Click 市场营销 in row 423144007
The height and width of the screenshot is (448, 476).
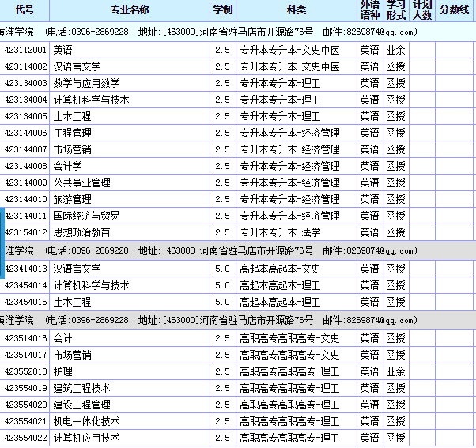pos(72,149)
